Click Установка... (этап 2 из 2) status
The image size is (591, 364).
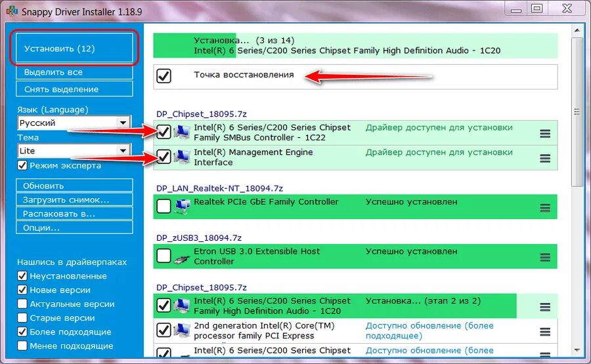(x=423, y=301)
